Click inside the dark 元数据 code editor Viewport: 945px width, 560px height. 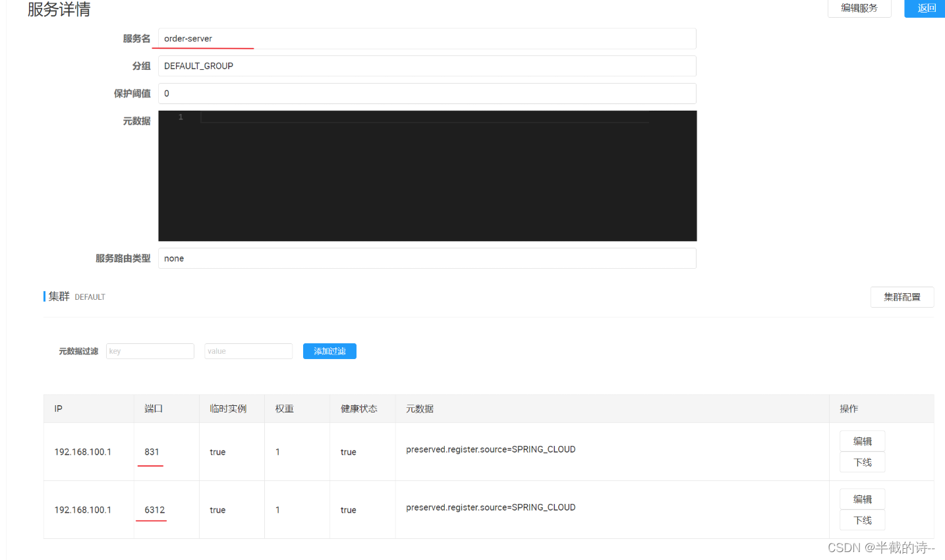tap(427, 176)
